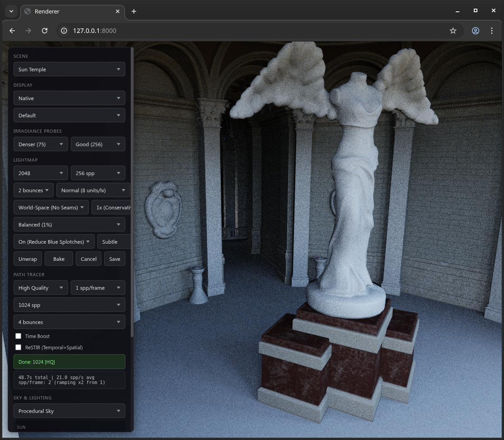Click the settings panel vertical scrollbar
This screenshot has width=504, height=440.
[x=132, y=192]
